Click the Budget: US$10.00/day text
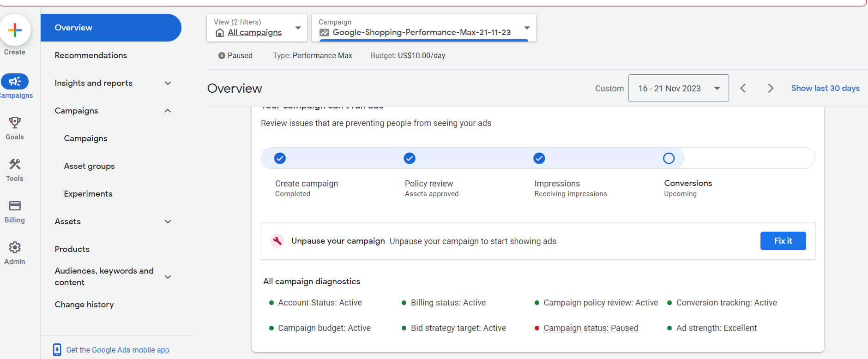Screen dimensions: 868x359 tap(408, 55)
